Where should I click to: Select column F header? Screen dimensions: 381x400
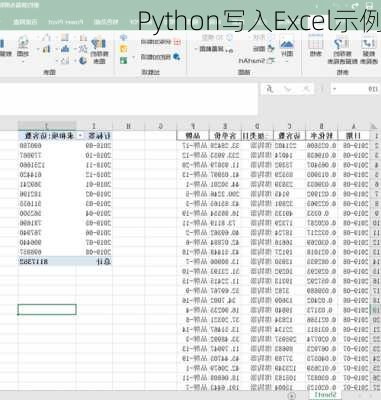[x=193, y=126]
